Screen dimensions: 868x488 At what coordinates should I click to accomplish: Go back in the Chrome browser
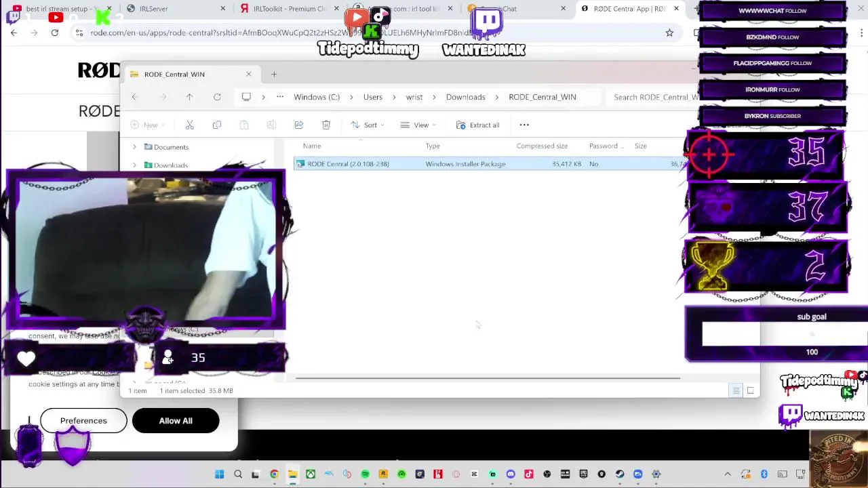[14, 33]
